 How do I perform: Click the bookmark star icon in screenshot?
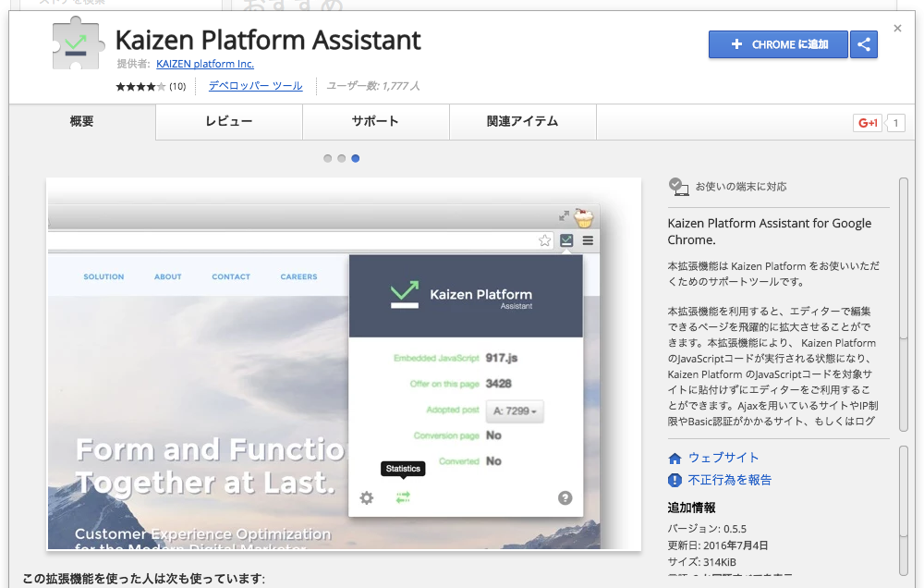(544, 240)
